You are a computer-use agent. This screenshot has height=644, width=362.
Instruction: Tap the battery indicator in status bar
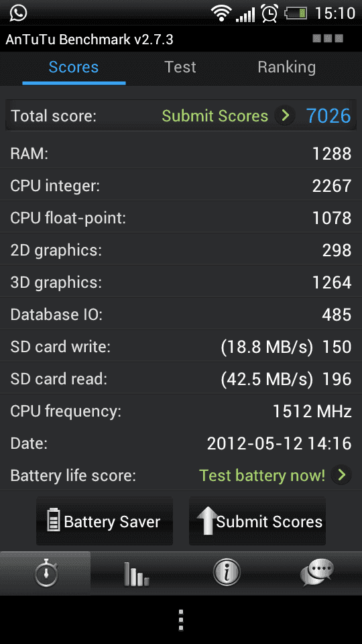[296, 13]
